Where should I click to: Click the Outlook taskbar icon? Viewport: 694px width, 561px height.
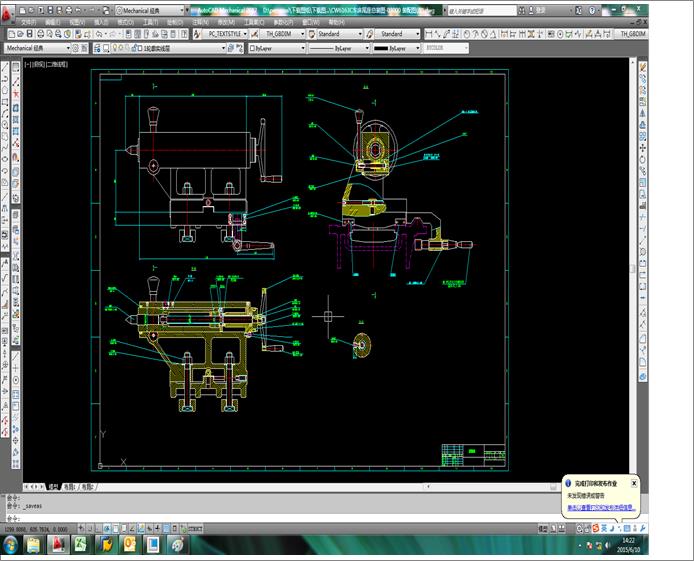[129, 545]
